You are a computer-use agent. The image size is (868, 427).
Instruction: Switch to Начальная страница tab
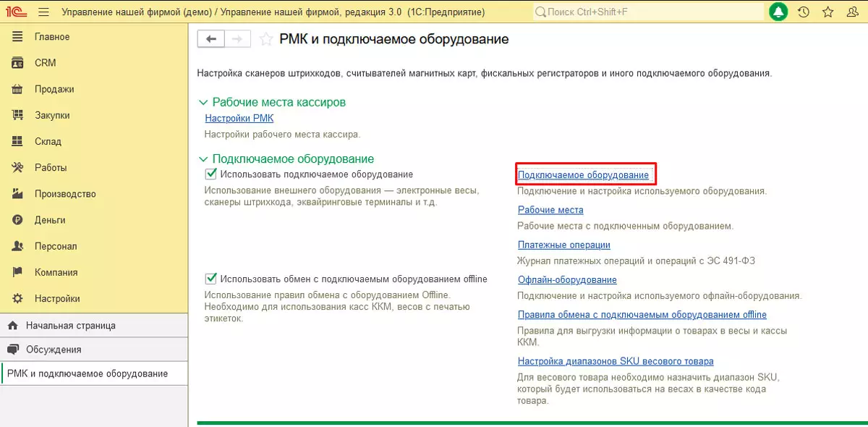pyautogui.click(x=94, y=326)
